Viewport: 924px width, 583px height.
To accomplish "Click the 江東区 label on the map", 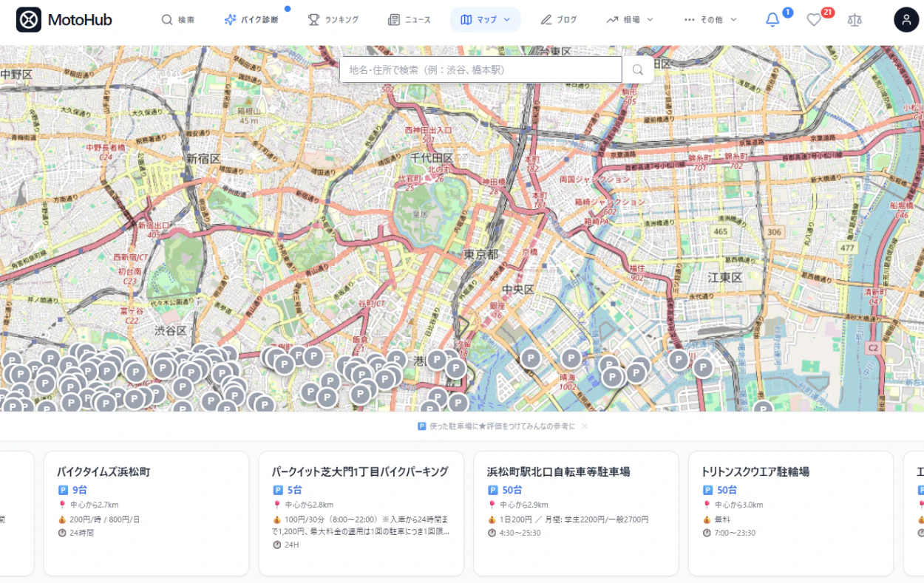I will [724, 277].
